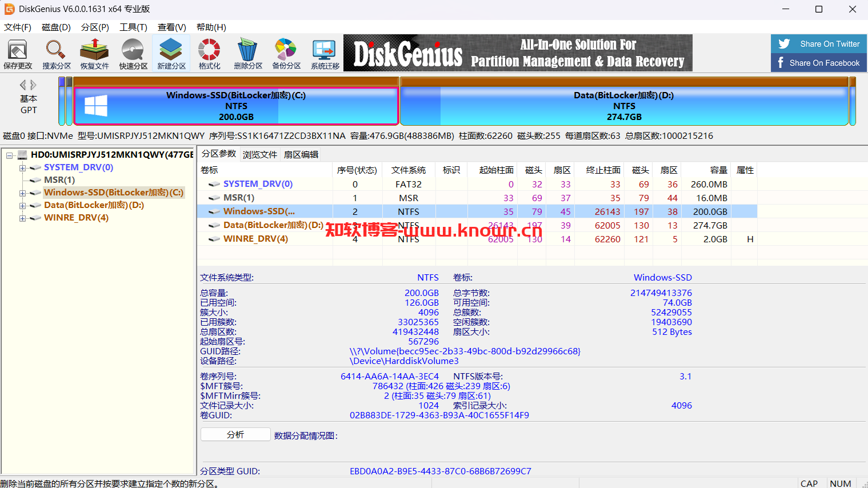Open the Help (帮助) menu
Image resolution: width=868 pixels, height=488 pixels.
pos(211,27)
